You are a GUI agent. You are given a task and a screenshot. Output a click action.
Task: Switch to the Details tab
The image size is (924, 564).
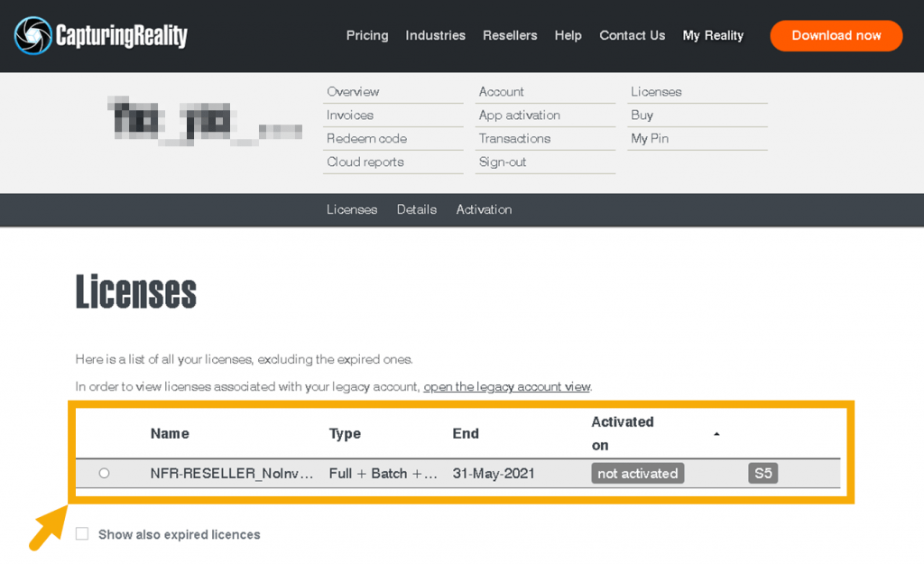[416, 209]
